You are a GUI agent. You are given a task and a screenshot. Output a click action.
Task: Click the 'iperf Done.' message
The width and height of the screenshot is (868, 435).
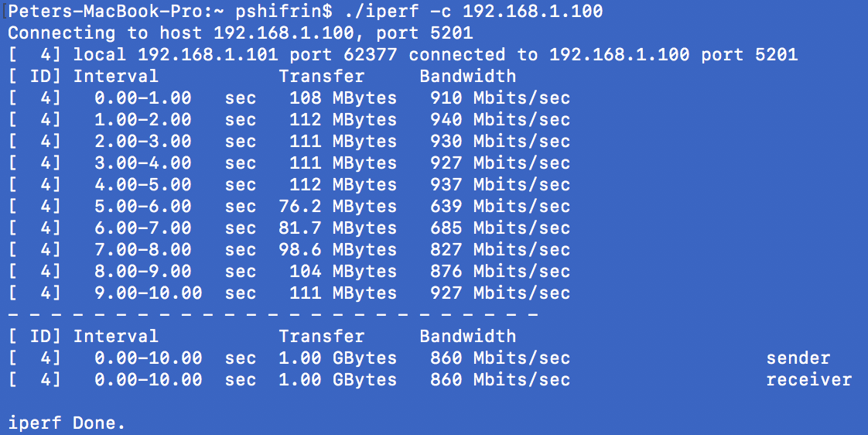click(x=67, y=423)
